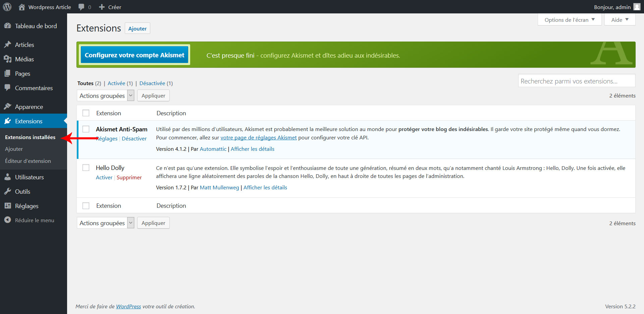
Task: Click the plus icon next to Créer
Action: click(102, 7)
